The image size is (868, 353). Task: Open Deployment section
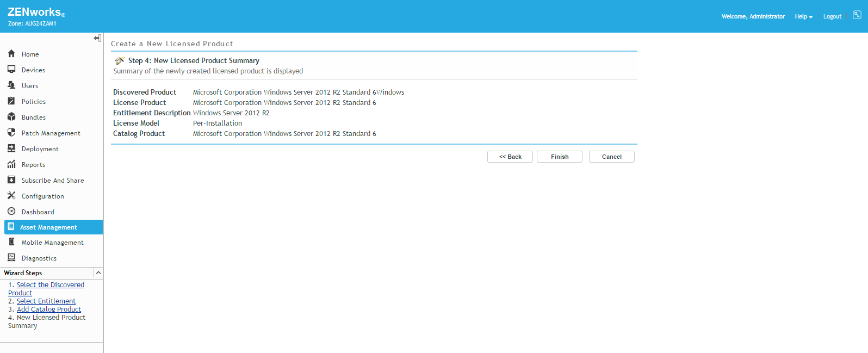(x=40, y=149)
